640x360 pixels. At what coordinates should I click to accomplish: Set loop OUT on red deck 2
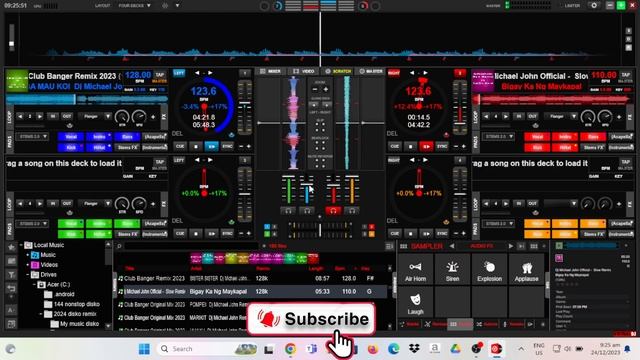pyautogui.click(x=532, y=116)
